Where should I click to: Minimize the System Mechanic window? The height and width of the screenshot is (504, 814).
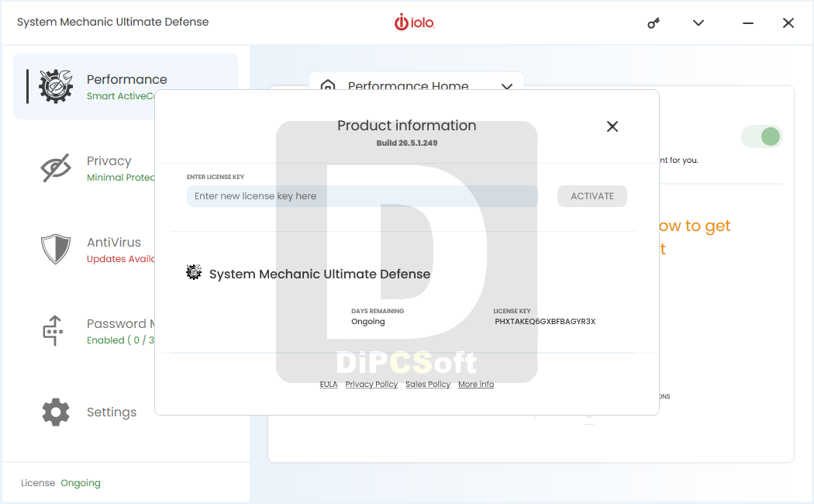(747, 22)
